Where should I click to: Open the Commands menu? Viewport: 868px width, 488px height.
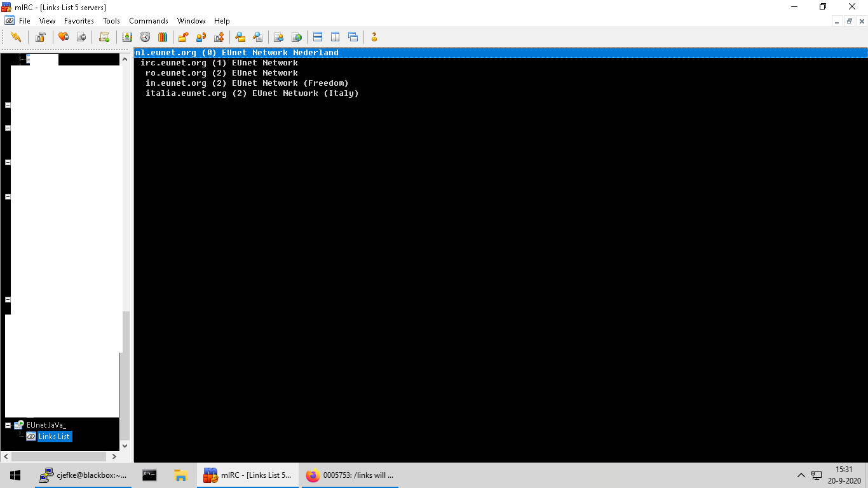pyautogui.click(x=149, y=21)
